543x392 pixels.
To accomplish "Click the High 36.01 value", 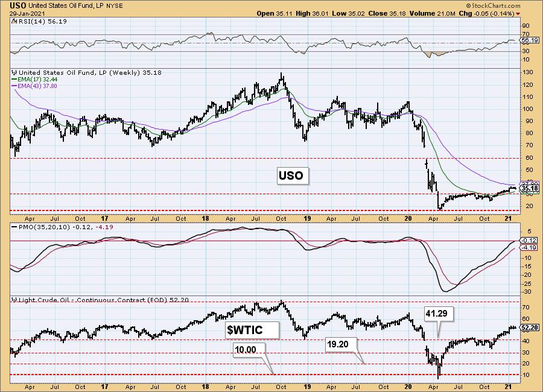I will click(x=312, y=13).
